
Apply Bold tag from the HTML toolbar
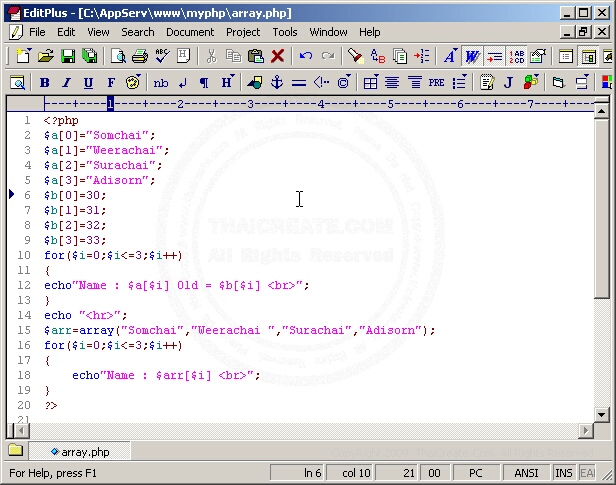point(44,83)
